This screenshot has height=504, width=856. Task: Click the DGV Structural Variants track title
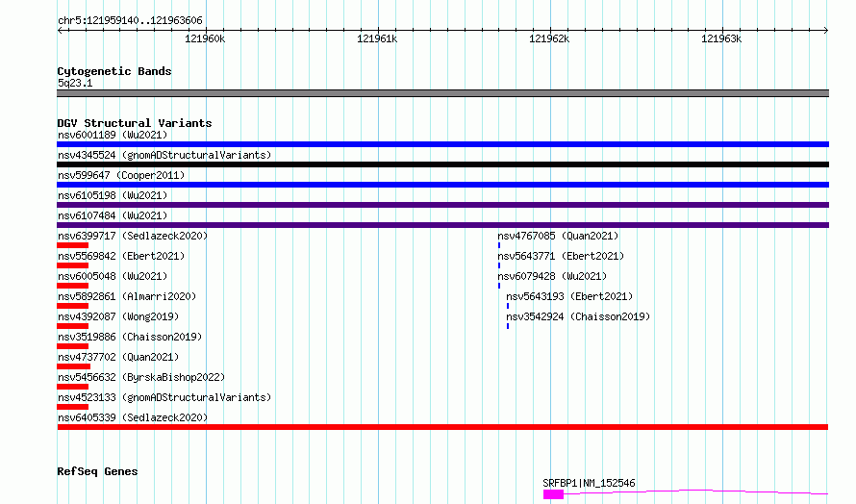(x=135, y=123)
